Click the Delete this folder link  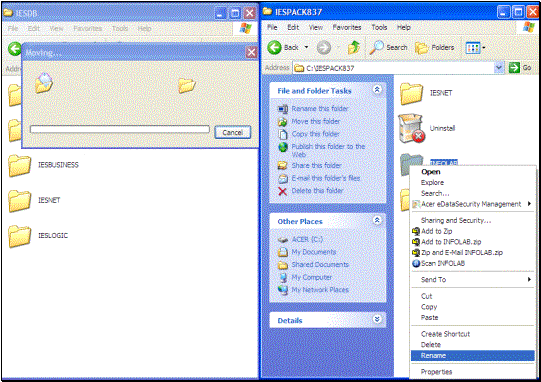(x=317, y=190)
